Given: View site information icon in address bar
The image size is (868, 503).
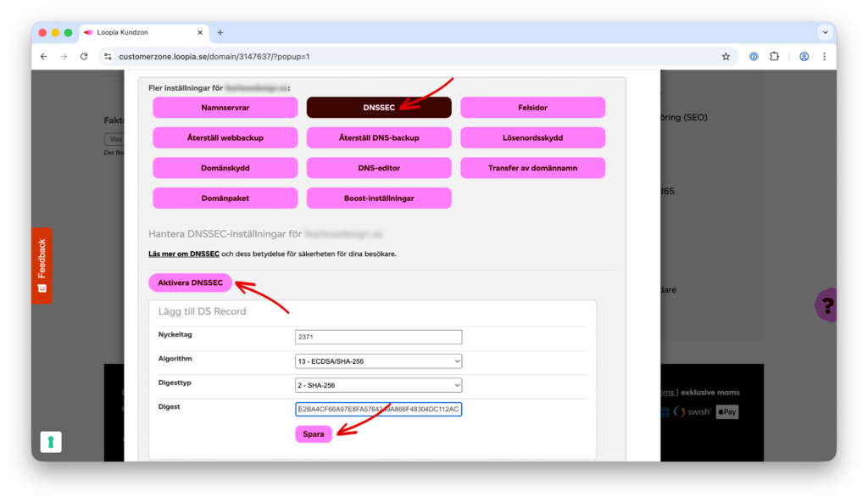Looking at the screenshot, I should [108, 57].
